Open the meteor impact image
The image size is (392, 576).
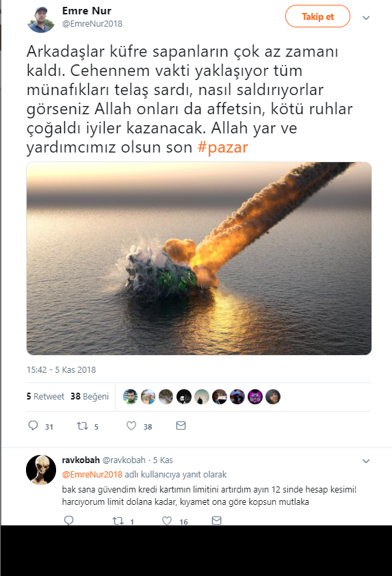199,259
